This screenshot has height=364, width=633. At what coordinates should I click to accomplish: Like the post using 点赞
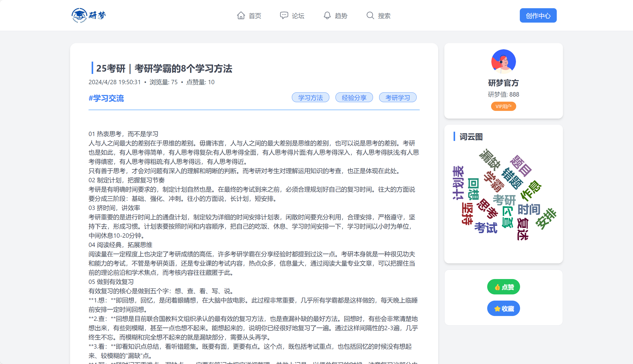point(503,287)
